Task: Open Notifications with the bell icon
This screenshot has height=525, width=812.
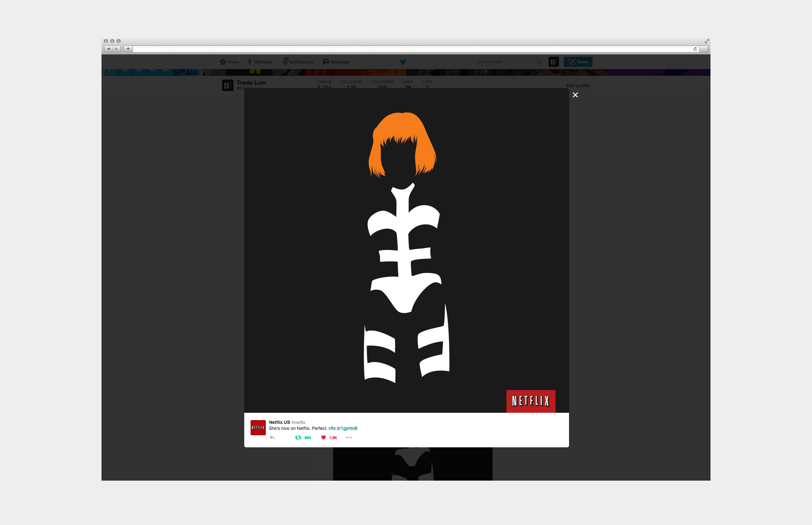Action: (298, 62)
